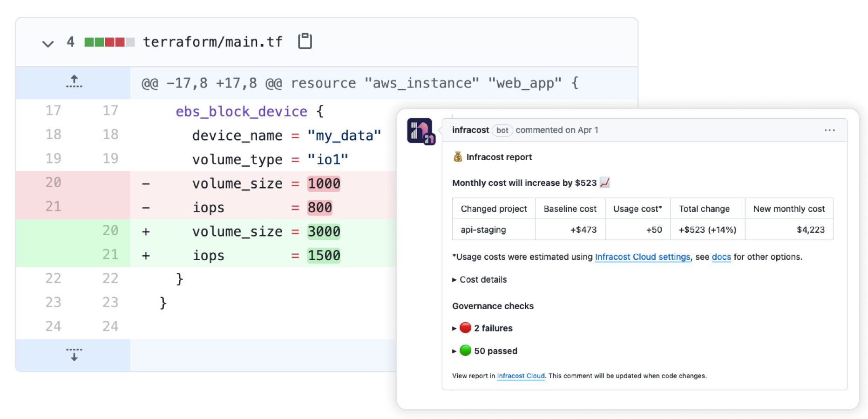The width and height of the screenshot is (868, 419).
Task: Click ebs_block_device code text
Action: click(x=241, y=111)
